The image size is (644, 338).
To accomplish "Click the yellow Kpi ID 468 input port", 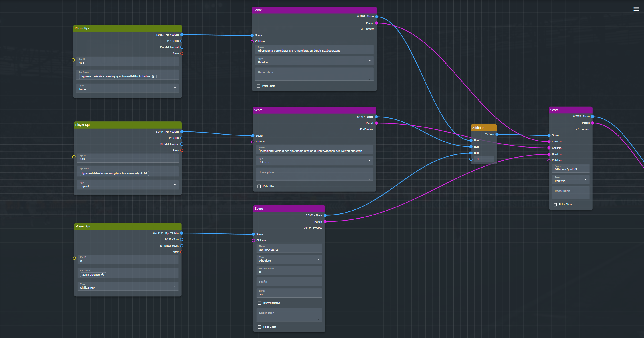I will [73, 60].
